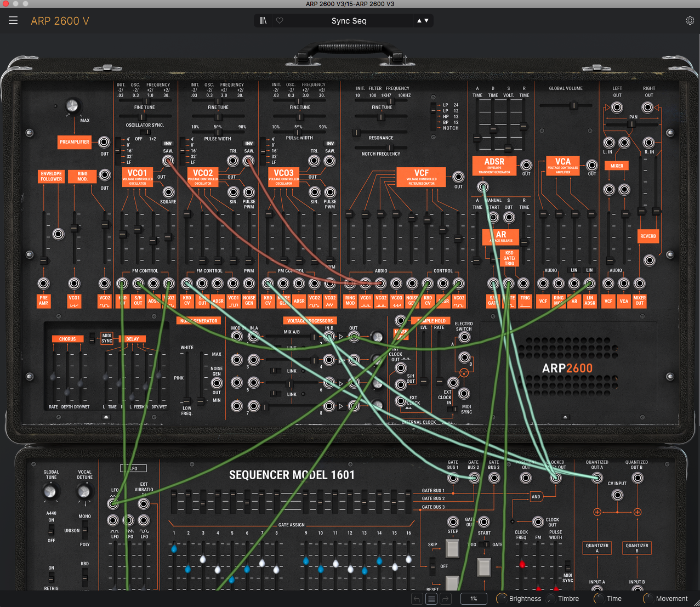The image size is (700, 607).
Task: Toggle the sequencer MIDI SYNC switch
Action: click(x=567, y=566)
